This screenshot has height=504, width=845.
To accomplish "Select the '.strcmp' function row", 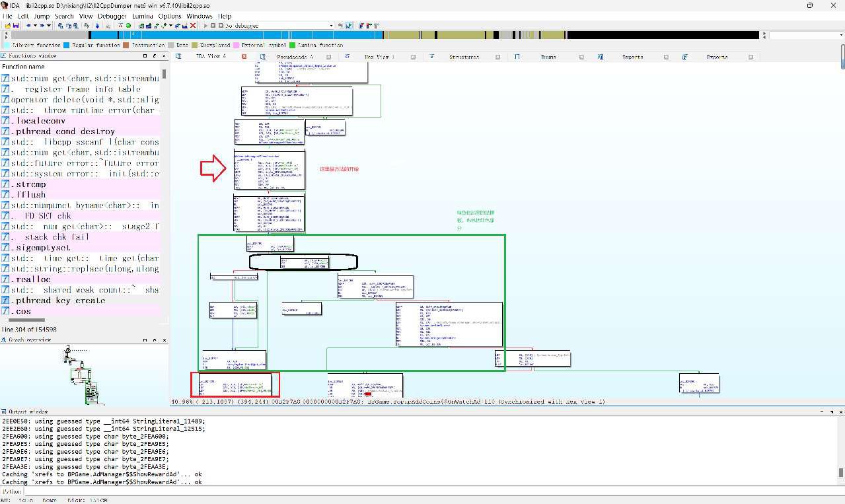I will pos(80,184).
